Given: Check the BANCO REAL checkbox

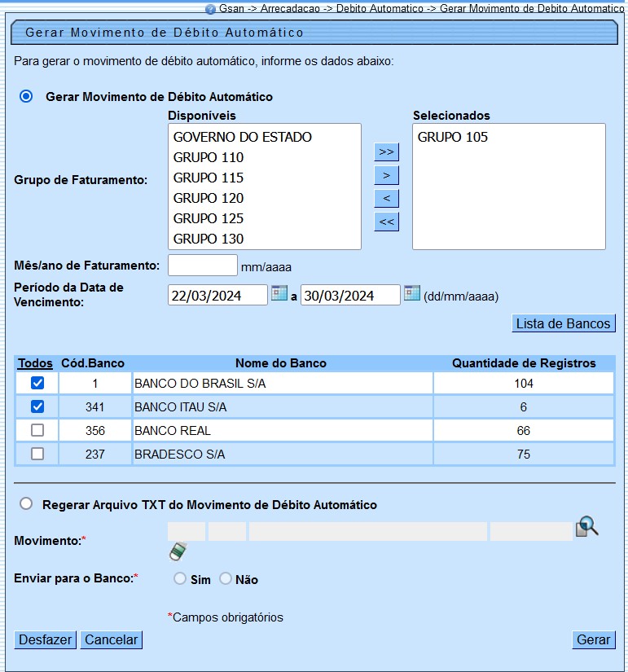Looking at the screenshot, I should 37,430.
